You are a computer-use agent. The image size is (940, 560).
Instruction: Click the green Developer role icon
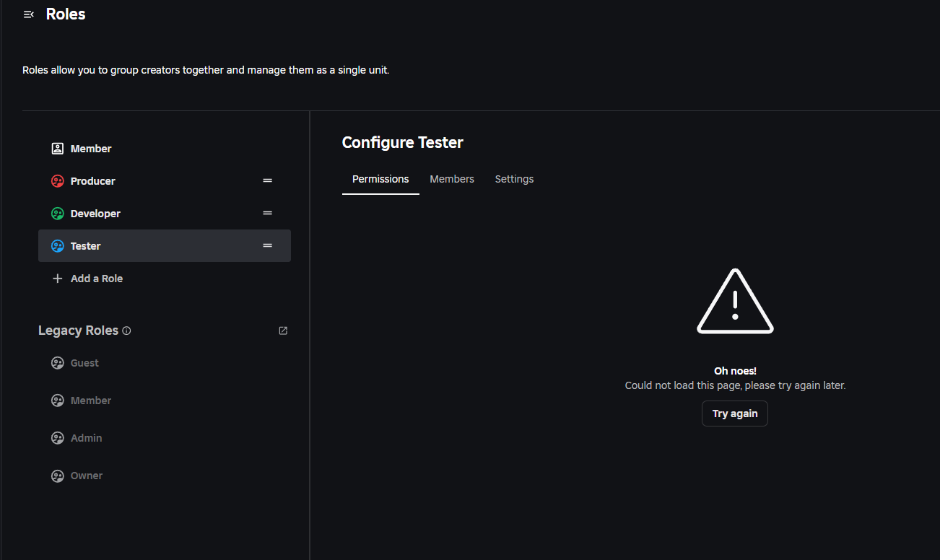click(58, 214)
